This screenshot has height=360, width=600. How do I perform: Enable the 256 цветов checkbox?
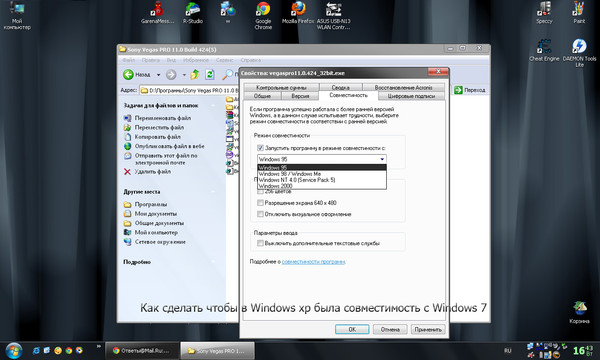(x=260, y=191)
